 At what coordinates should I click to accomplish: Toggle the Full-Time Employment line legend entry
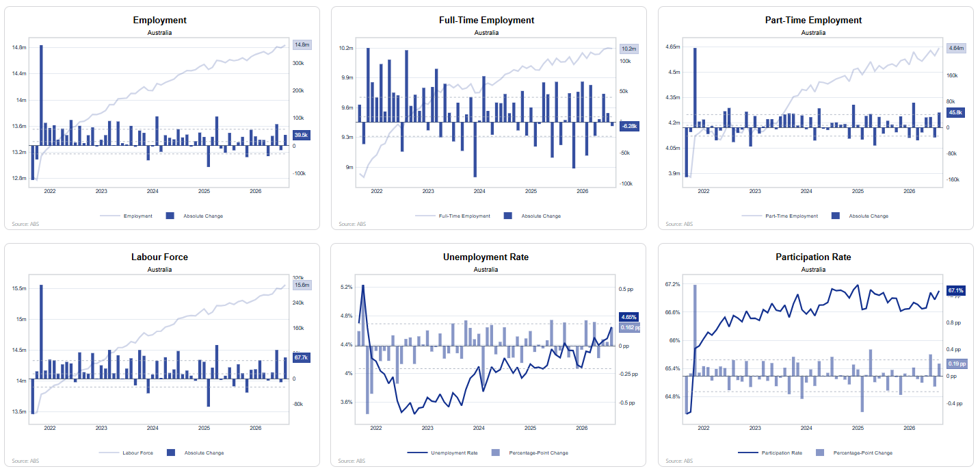(452, 216)
